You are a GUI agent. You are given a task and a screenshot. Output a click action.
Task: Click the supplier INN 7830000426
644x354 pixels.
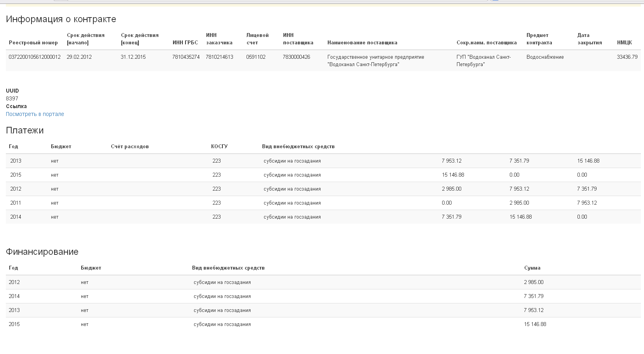pyautogui.click(x=296, y=57)
